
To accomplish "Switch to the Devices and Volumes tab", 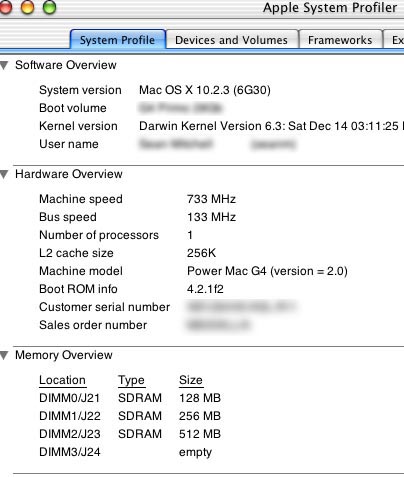I will (231, 40).
